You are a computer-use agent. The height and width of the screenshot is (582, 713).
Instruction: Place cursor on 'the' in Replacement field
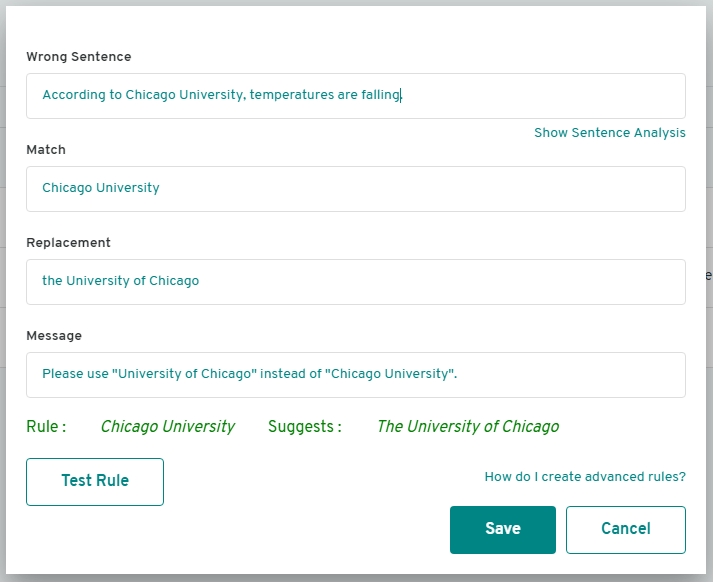point(52,281)
